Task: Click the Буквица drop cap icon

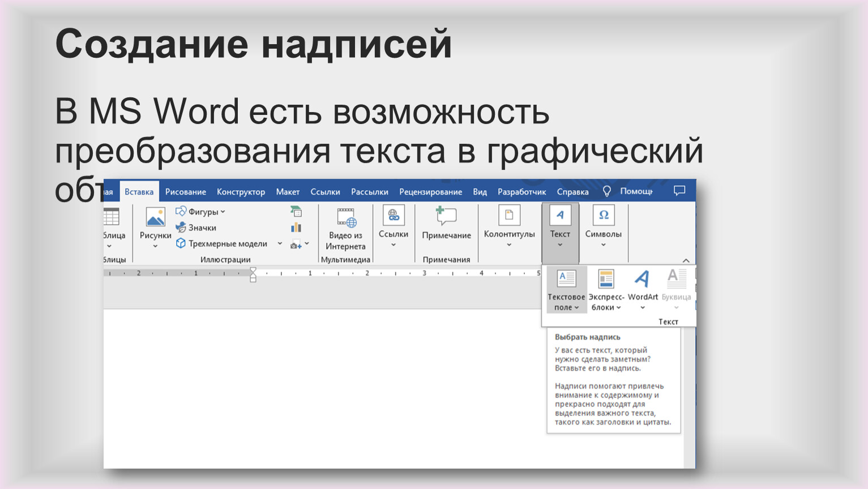Action: pyautogui.click(x=676, y=278)
